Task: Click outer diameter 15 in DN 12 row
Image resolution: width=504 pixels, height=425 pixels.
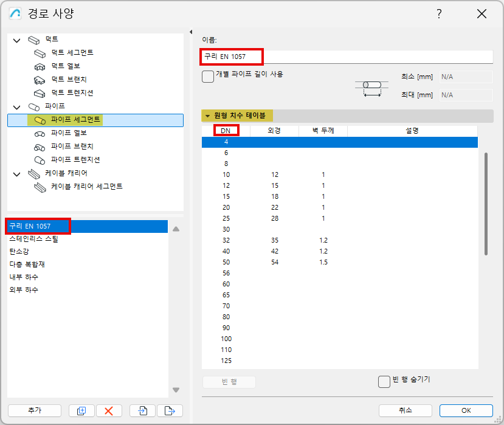Action: point(275,186)
